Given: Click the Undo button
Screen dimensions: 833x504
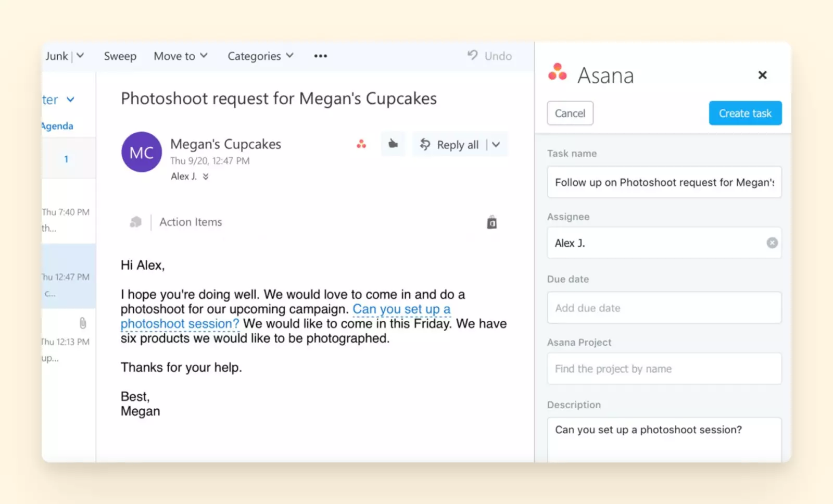Looking at the screenshot, I should [489, 56].
